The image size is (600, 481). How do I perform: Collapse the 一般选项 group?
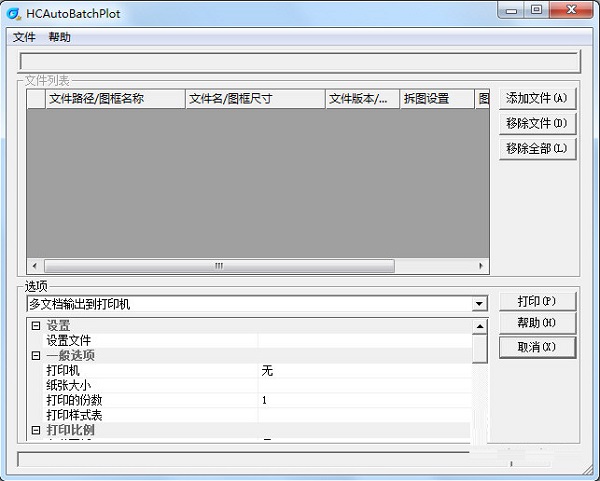pyautogui.click(x=36, y=355)
